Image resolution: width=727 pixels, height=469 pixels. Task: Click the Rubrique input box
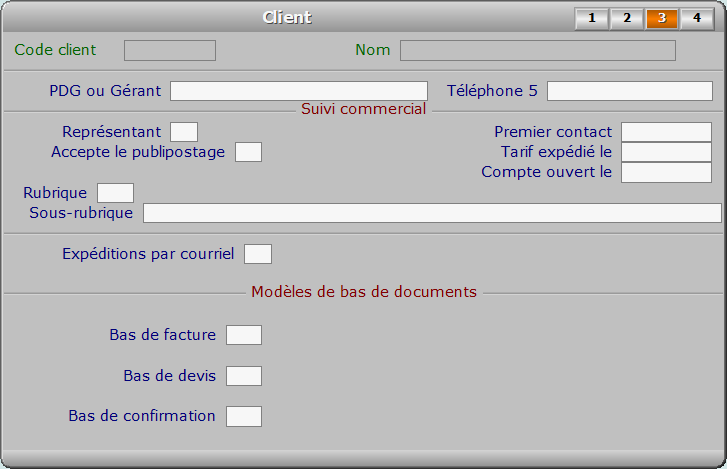coord(115,193)
